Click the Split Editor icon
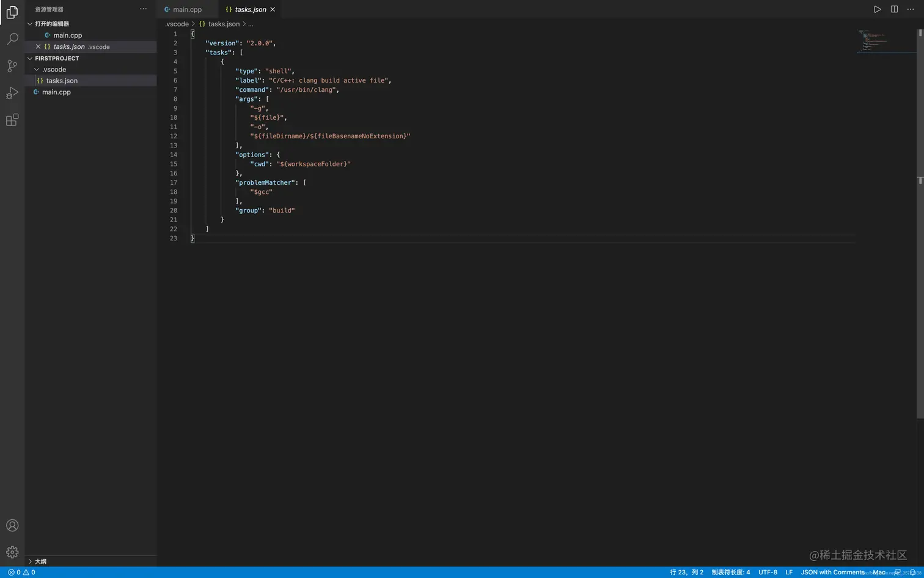Viewport: 924px width, 578px height. (893, 9)
